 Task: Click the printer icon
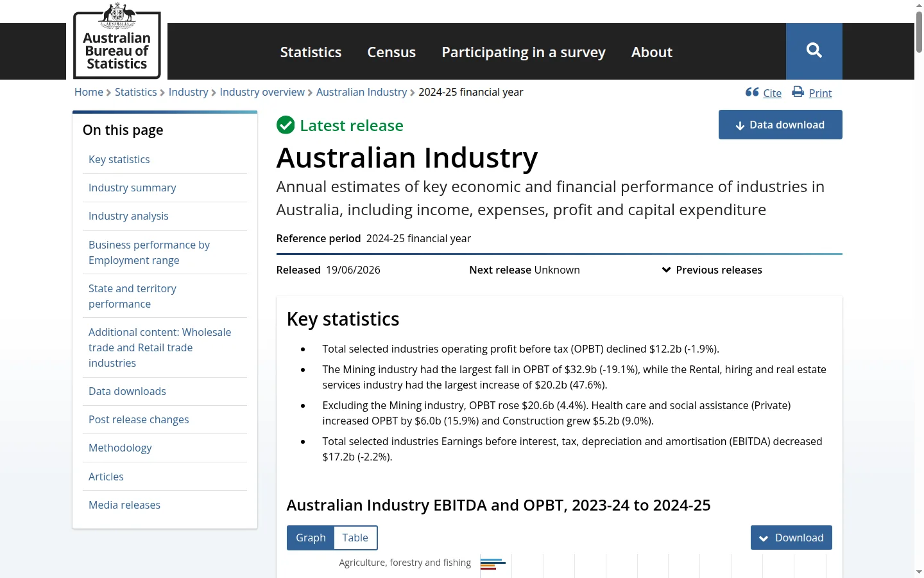coord(798,92)
